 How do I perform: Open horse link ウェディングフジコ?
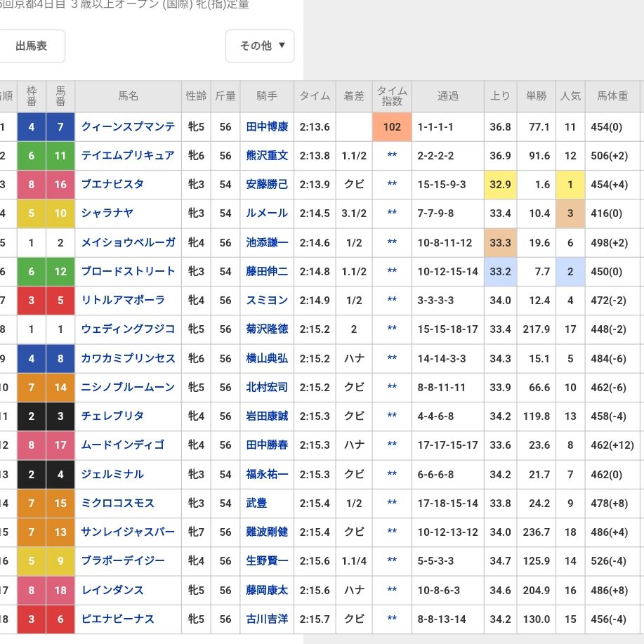tap(128, 329)
